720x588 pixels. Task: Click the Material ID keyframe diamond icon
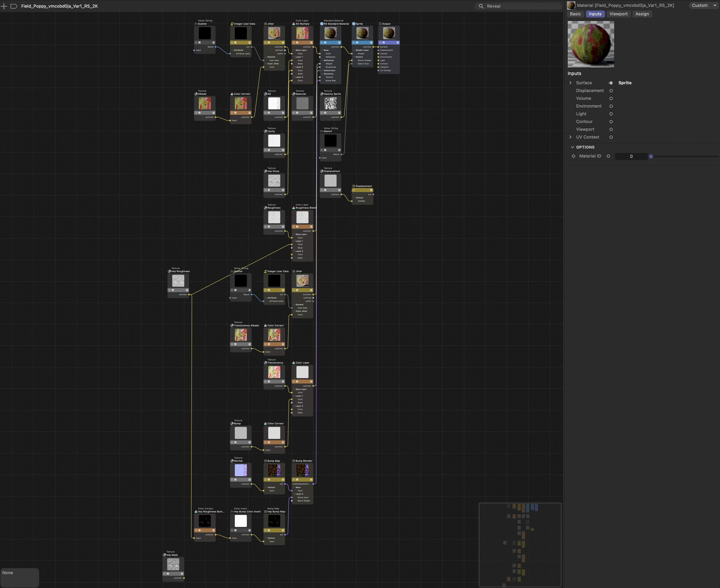pyautogui.click(x=573, y=156)
